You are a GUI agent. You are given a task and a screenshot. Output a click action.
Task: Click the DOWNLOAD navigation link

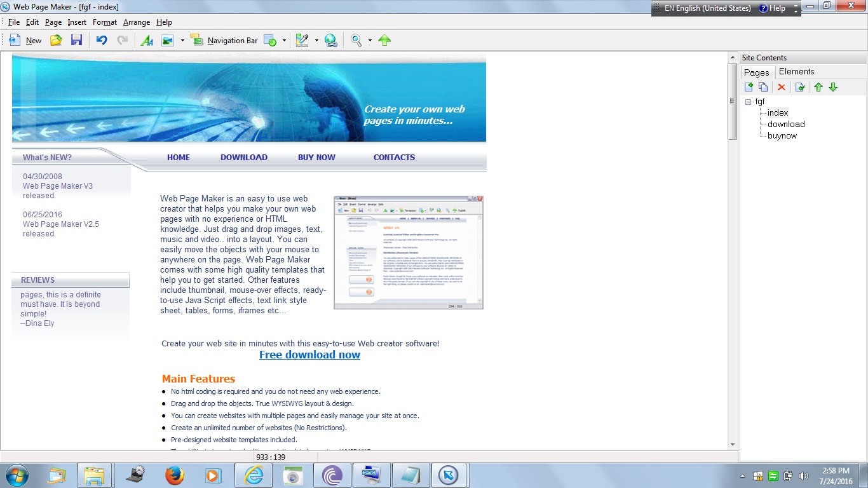[x=244, y=158]
